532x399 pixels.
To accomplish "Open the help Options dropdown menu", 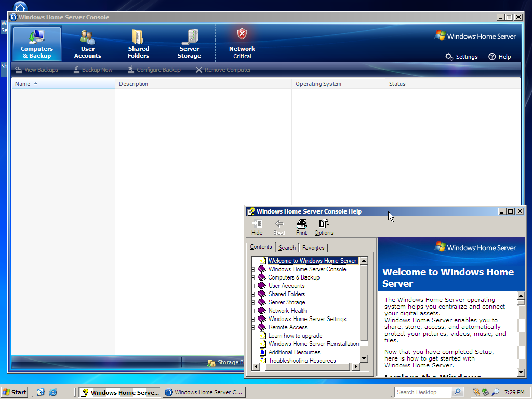I will click(324, 227).
